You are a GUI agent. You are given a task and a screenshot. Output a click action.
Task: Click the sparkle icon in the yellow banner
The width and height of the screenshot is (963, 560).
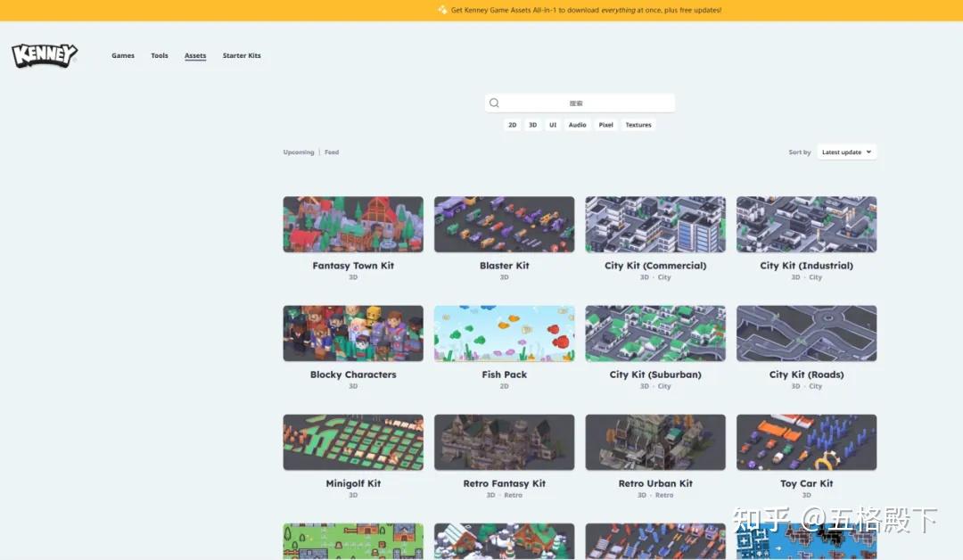442,10
